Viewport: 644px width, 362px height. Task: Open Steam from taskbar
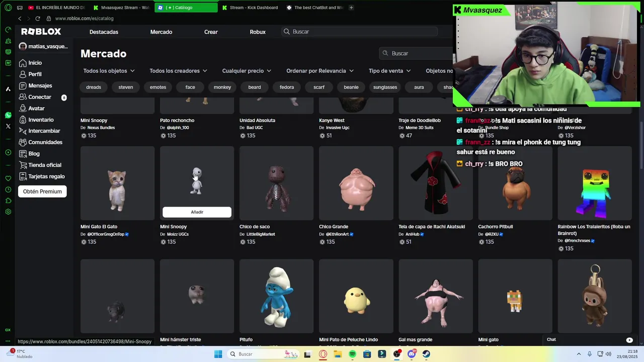426,354
